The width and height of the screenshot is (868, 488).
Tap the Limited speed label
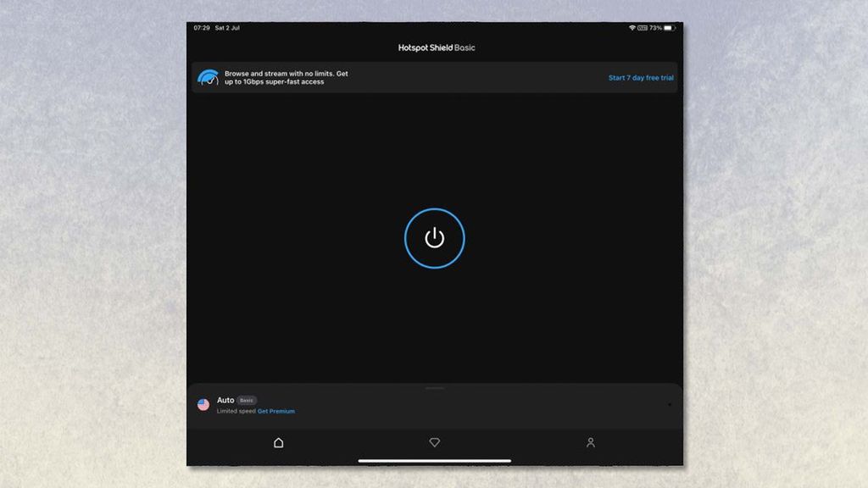click(235, 411)
